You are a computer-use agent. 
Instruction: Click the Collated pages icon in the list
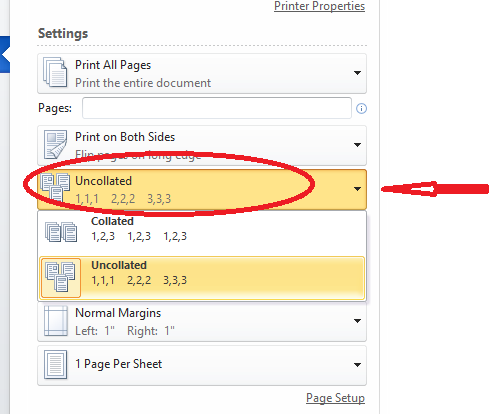(61, 232)
